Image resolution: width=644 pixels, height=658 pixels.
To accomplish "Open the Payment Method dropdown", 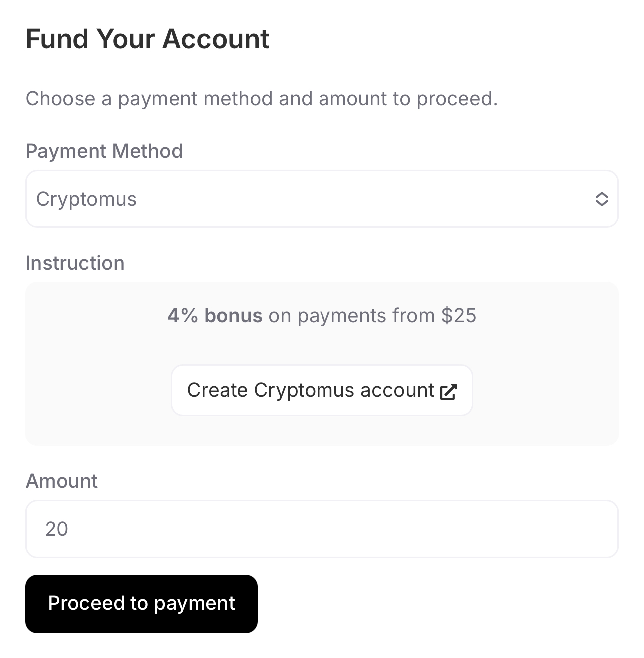I will pyautogui.click(x=322, y=199).
